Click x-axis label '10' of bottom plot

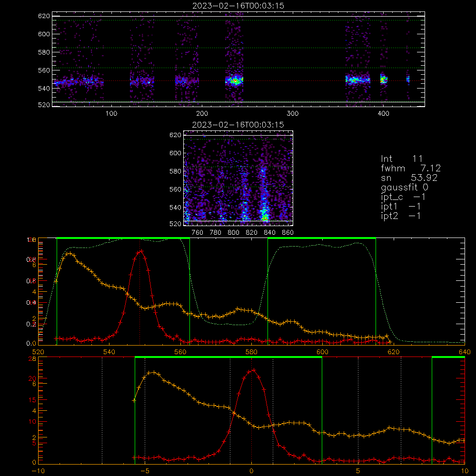(465, 471)
